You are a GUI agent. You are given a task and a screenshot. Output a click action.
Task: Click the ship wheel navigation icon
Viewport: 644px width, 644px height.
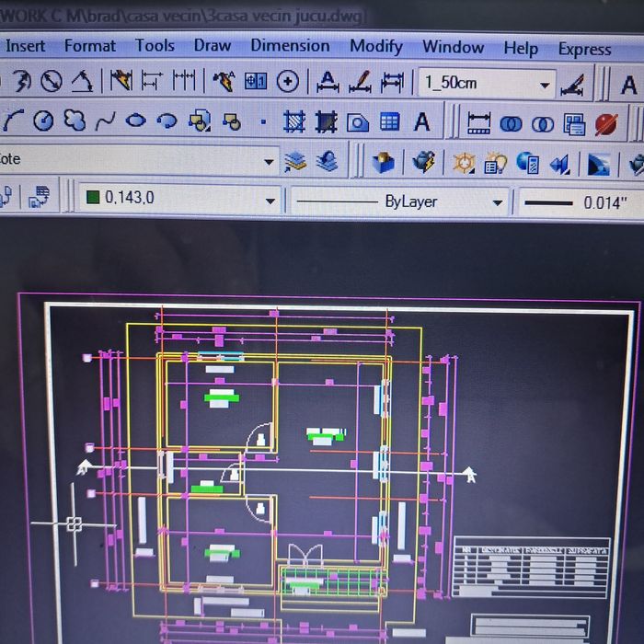[464, 163]
